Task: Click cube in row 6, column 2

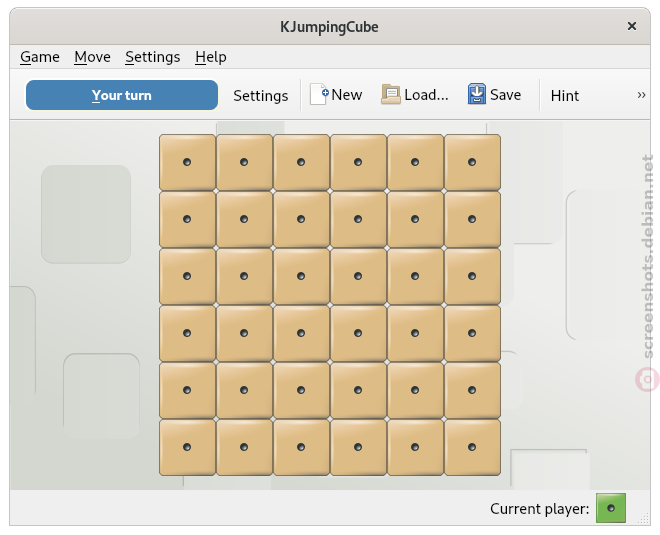Action: click(244, 447)
